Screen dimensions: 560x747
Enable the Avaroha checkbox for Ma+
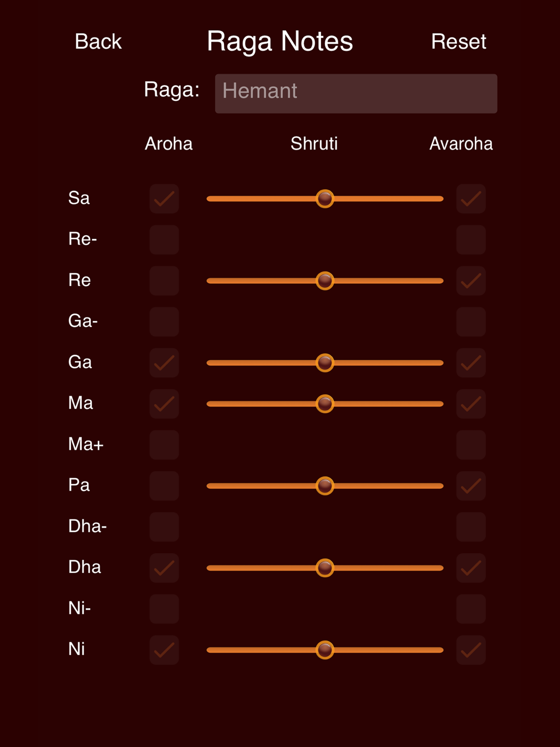(x=471, y=445)
